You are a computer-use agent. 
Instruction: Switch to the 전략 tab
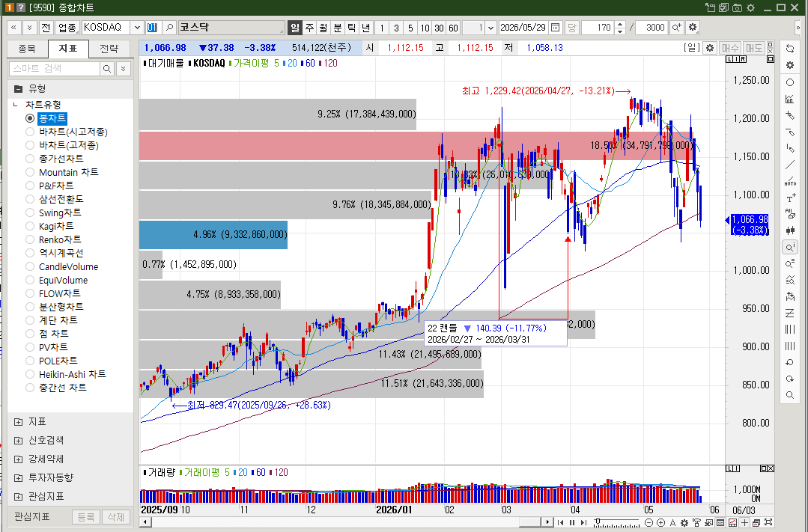pyautogui.click(x=109, y=49)
